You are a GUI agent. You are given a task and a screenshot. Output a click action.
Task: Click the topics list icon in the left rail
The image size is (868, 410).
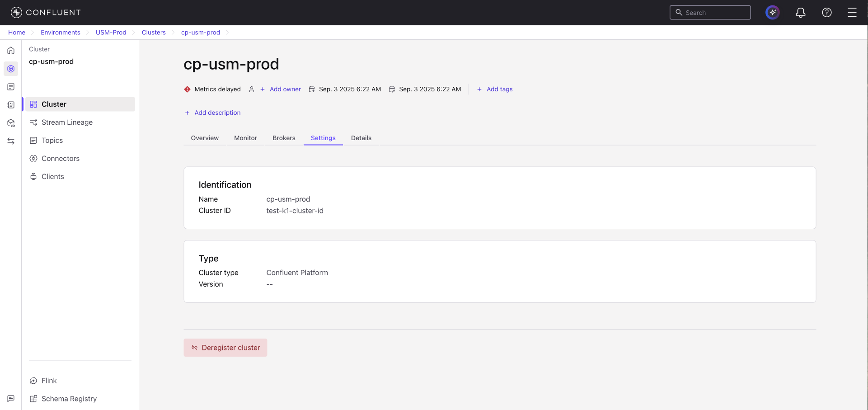pos(11,87)
